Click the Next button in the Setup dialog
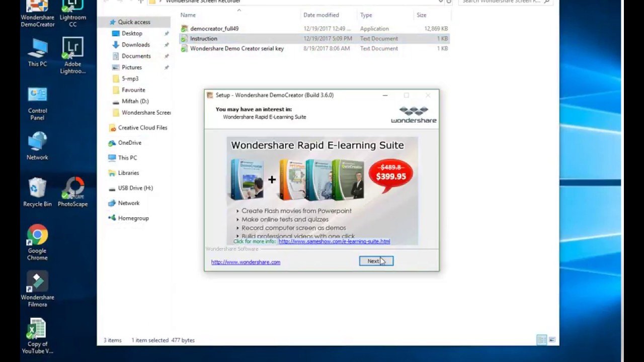Image resolution: width=644 pixels, height=362 pixels. tap(376, 261)
